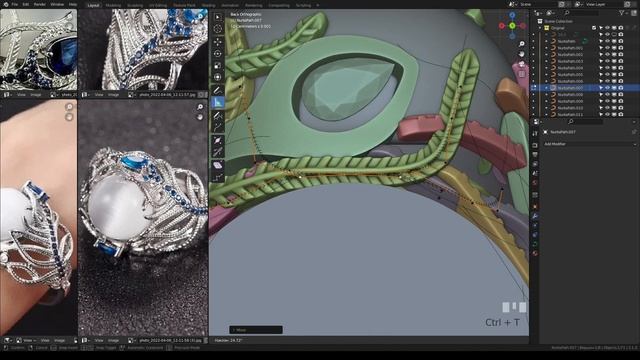This screenshot has width=640, height=360.
Task: Click red X axis on navigation gizmo
Action: coord(502,26)
